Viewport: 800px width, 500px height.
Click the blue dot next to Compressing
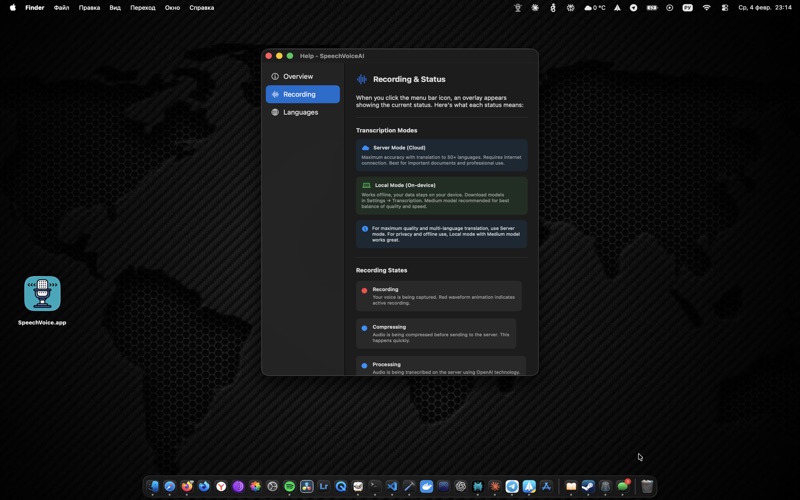364,328
